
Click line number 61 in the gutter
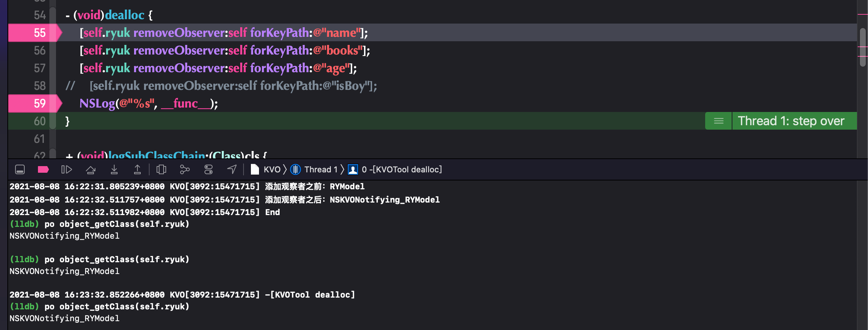pos(40,139)
